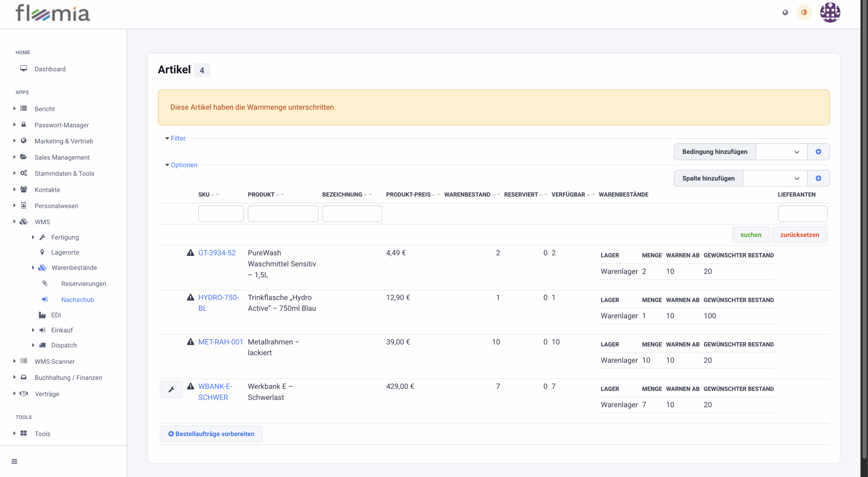Click the wrench icon beside WBANK-E-SCHWER
This screenshot has width=868, height=477.
click(x=171, y=390)
